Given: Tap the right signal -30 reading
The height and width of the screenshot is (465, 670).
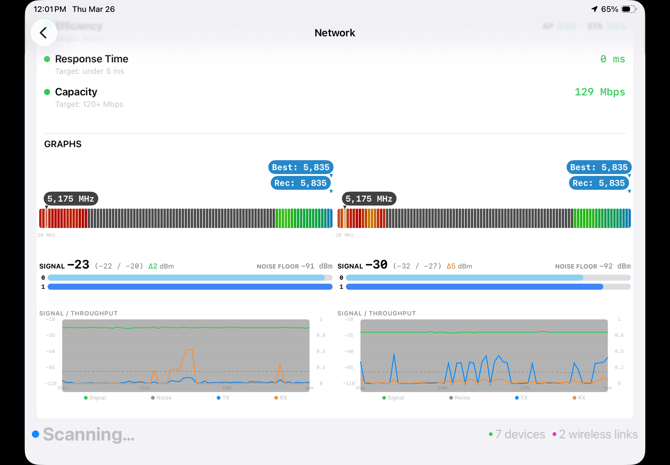Looking at the screenshot, I should pos(376,265).
